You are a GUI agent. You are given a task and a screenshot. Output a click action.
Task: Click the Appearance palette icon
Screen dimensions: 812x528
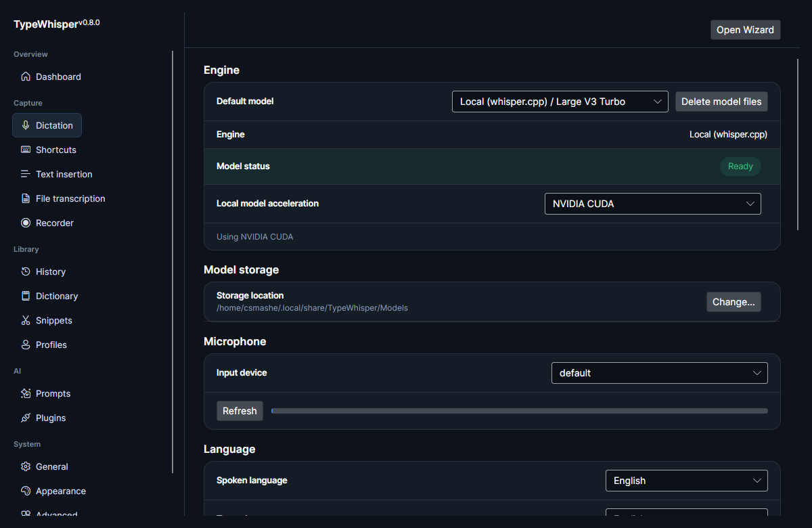pyautogui.click(x=26, y=491)
